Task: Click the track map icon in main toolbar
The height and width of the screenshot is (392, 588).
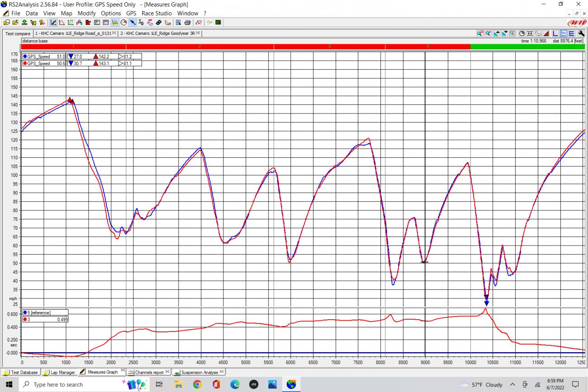Action: click(168, 22)
